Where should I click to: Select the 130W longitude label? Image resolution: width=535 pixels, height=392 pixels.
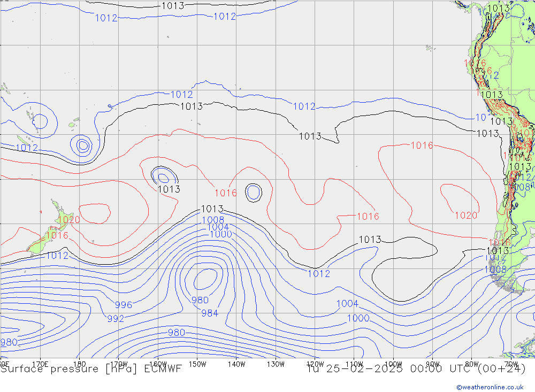tap(276, 364)
